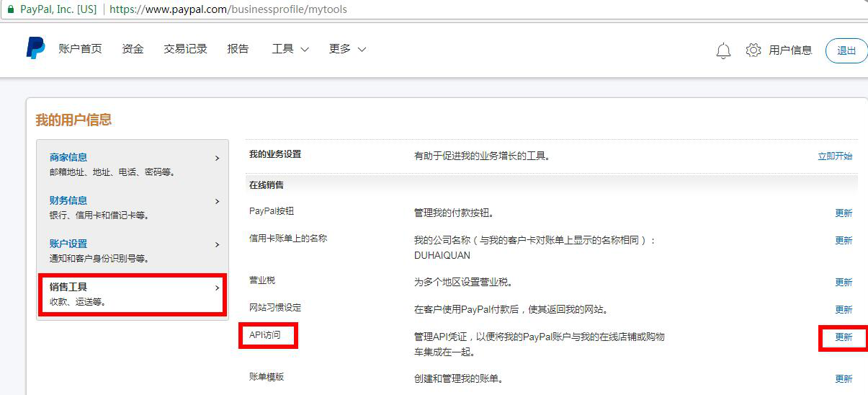Screen dimensions: 868x395
Task: Click the PayPal logo icon
Action: (x=35, y=49)
